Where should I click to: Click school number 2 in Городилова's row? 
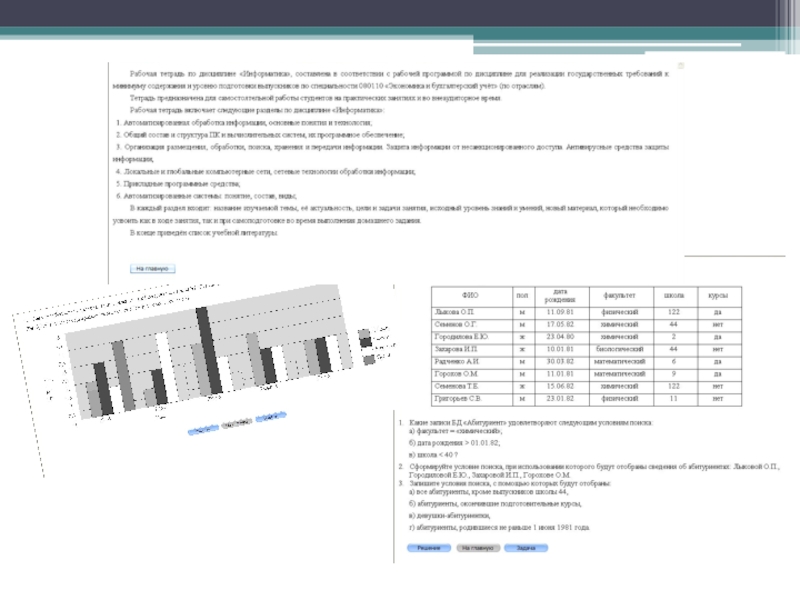[674, 337]
